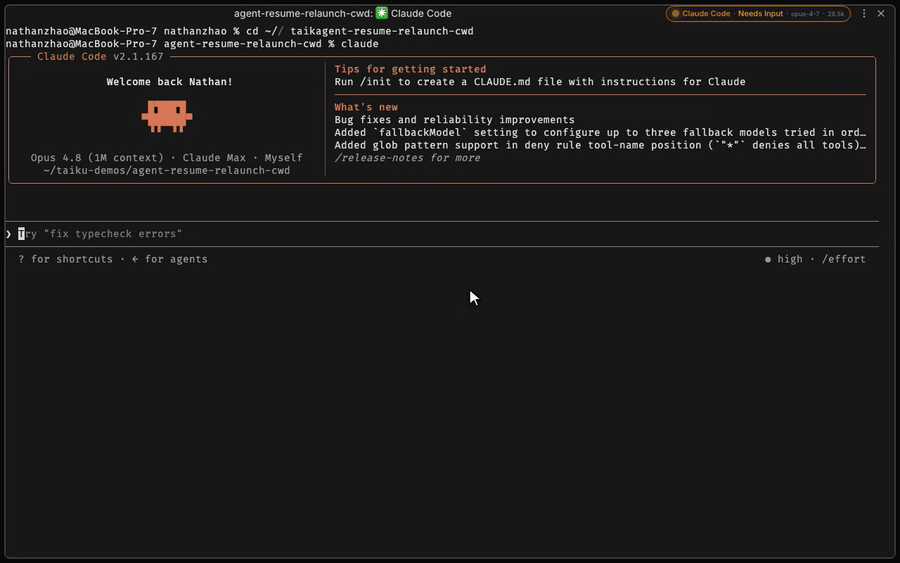Viewport: 900px width, 563px height.
Task: Click the 'opus-4-7' label in badge
Action: tap(805, 14)
